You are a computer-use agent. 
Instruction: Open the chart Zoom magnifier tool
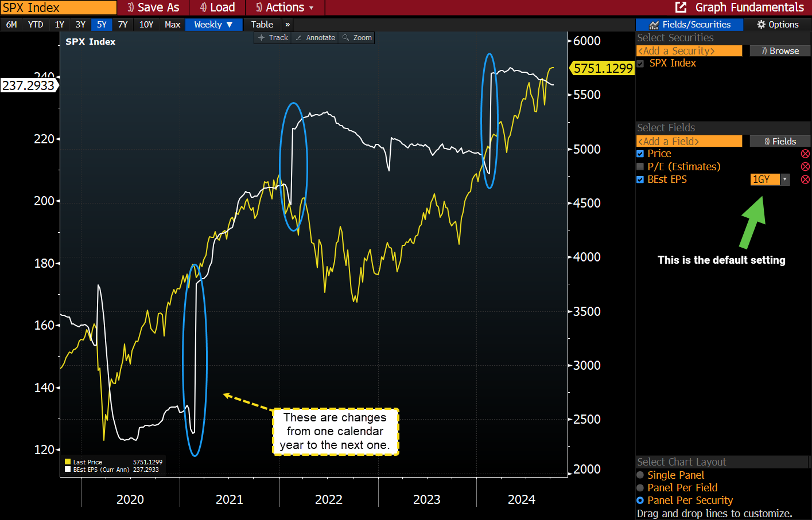pyautogui.click(x=356, y=37)
